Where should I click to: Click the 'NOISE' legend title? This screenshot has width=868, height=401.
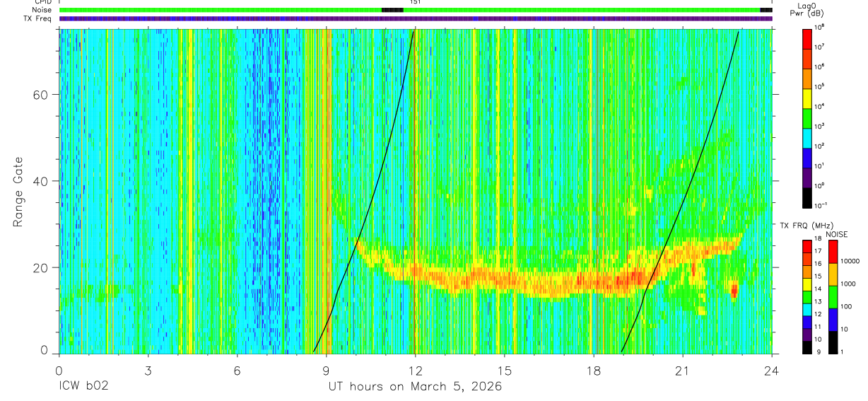point(836,233)
